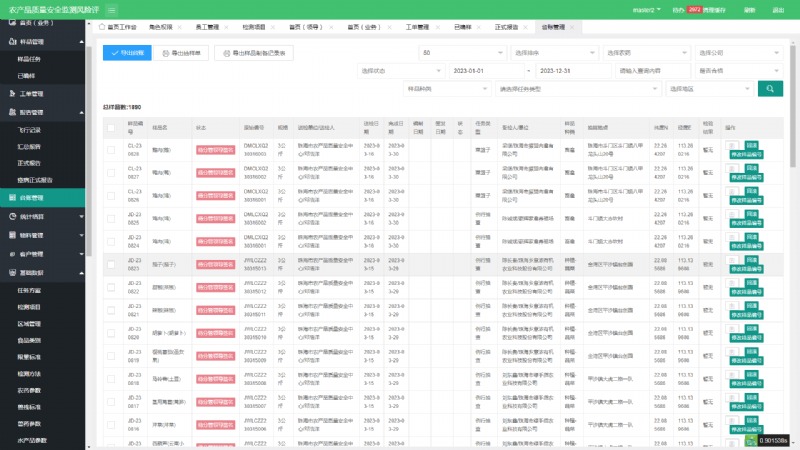Click green return button in row JD-23 0825
The width and height of the screenshot is (800, 450).
tap(752, 214)
